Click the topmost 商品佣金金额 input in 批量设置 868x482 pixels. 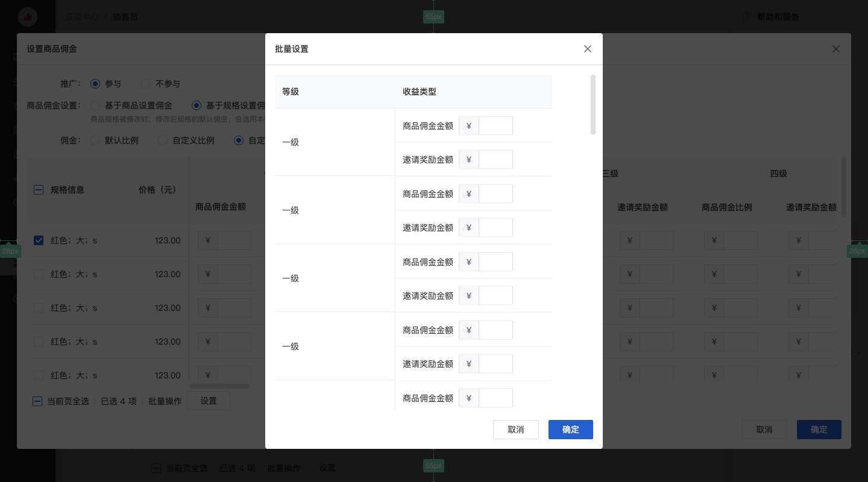(x=495, y=126)
